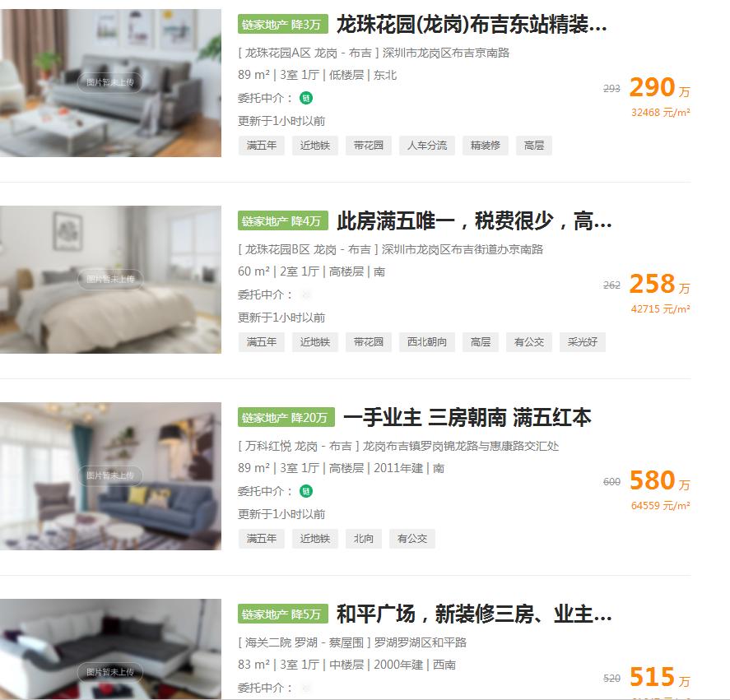The height and width of the screenshot is (700, 730).
Task: Click the 290万 price of first listing
Action: [x=659, y=87]
